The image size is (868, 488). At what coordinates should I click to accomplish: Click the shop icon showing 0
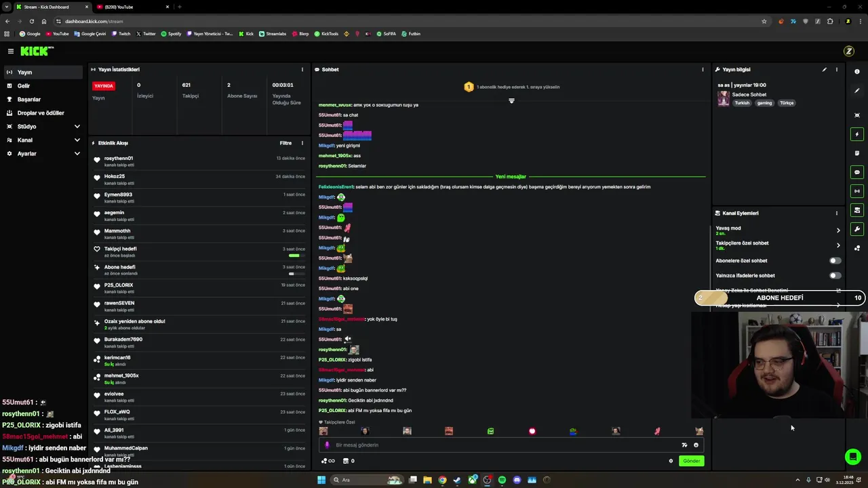click(349, 461)
